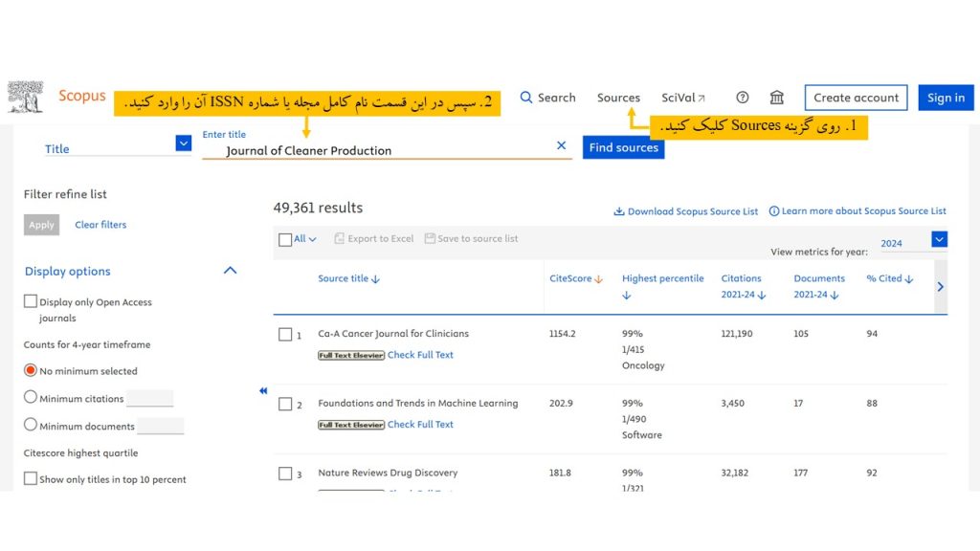This screenshot has width=980, height=551.
Task: Click Create account button
Action: coord(856,98)
